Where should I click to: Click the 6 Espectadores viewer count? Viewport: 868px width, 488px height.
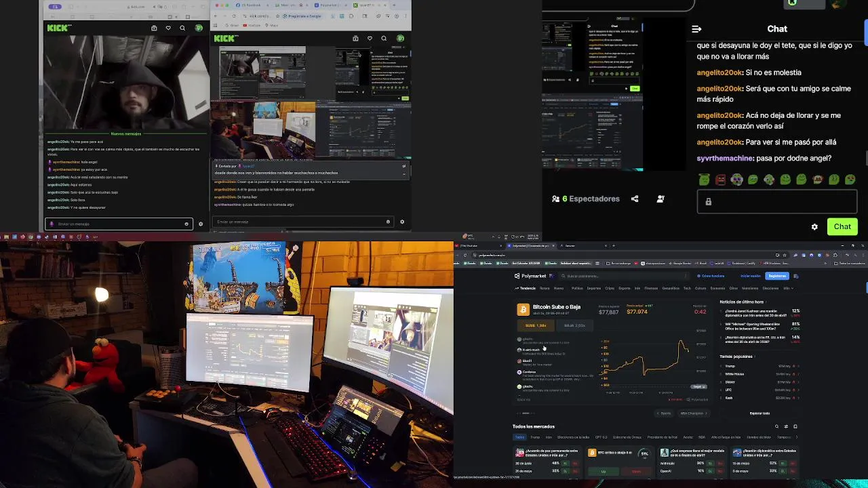point(586,199)
